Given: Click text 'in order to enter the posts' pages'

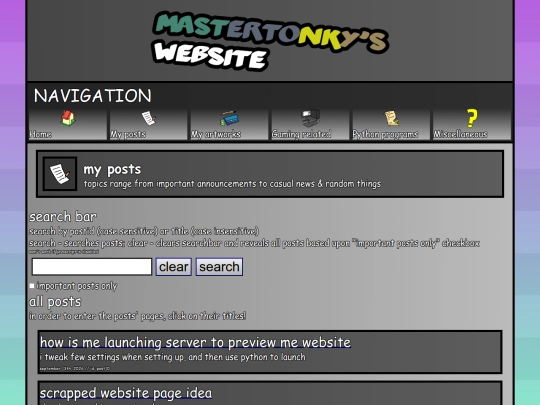Looking at the screenshot, I should (96, 316).
